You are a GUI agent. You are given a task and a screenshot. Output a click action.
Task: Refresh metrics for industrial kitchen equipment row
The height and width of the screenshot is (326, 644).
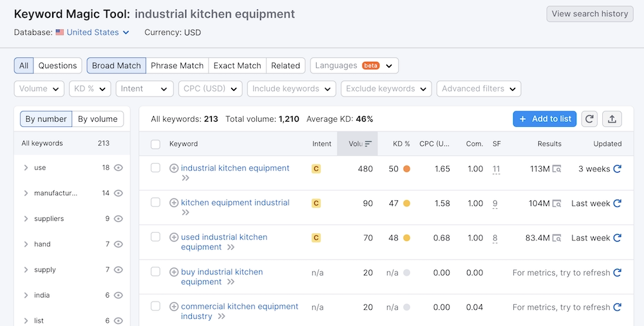coord(617,169)
